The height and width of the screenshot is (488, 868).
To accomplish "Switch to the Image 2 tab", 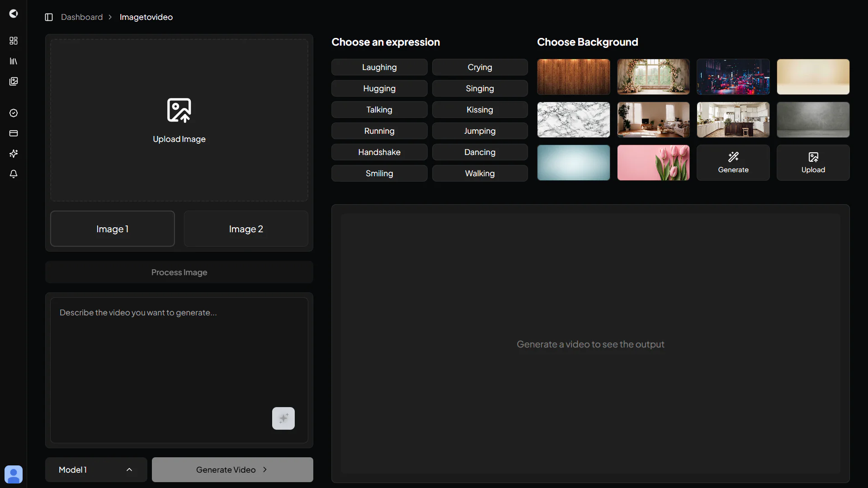I will tap(245, 229).
